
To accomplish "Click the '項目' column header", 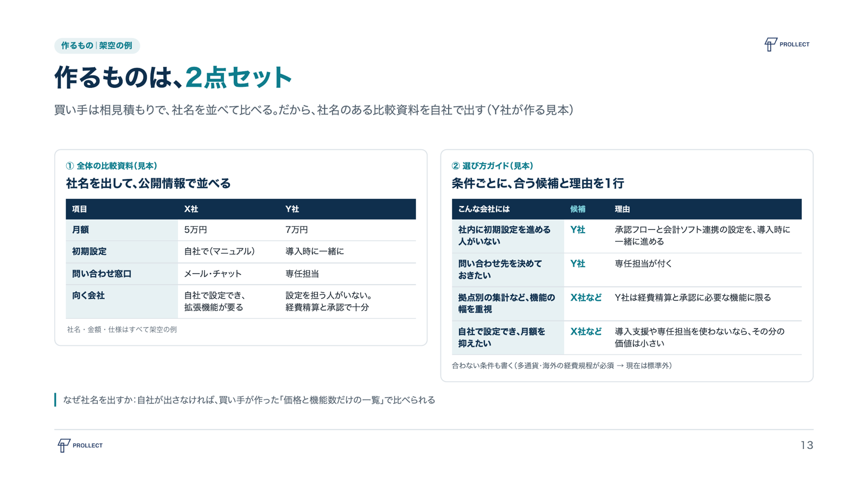I will [x=80, y=209].
